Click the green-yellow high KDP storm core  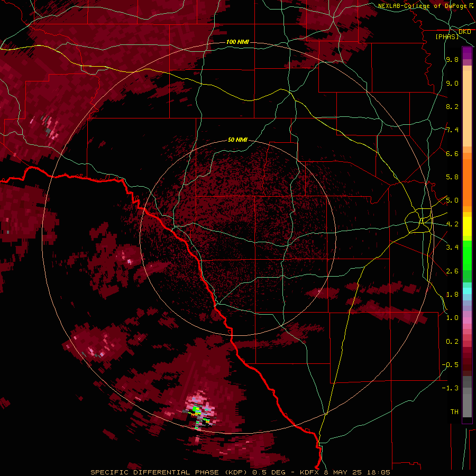pyautogui.click(x=196, y=410)
